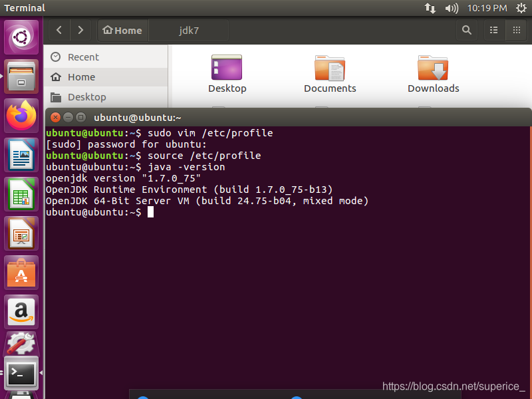The image size is (532, 399).
Task: Launch Firefox from the dock
Action: 21,116
